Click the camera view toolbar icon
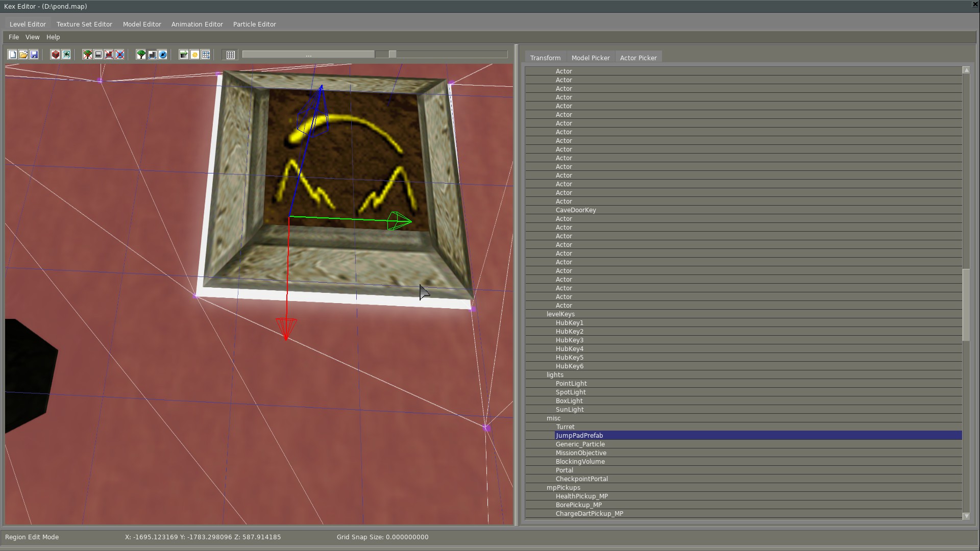The width and height of the screenshot is (980, 551). click(x=66, y=55)
